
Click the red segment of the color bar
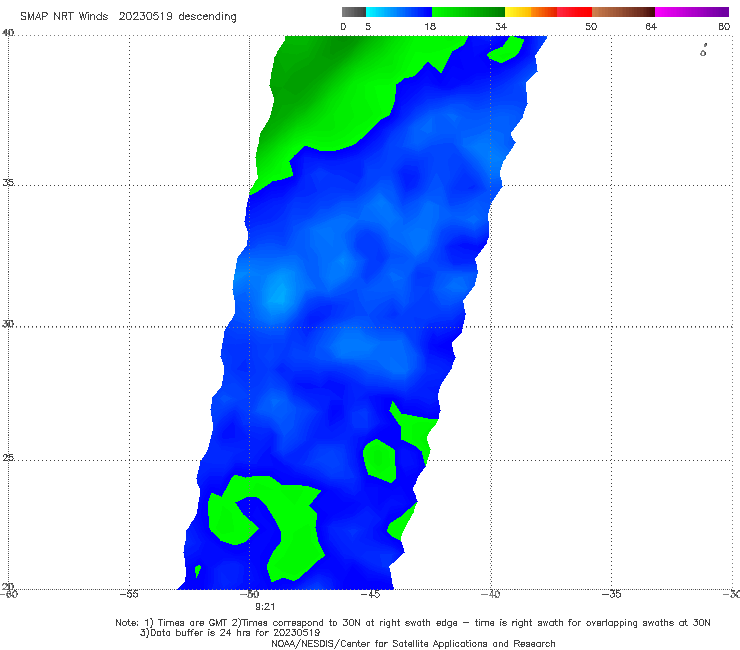(574, 12)
